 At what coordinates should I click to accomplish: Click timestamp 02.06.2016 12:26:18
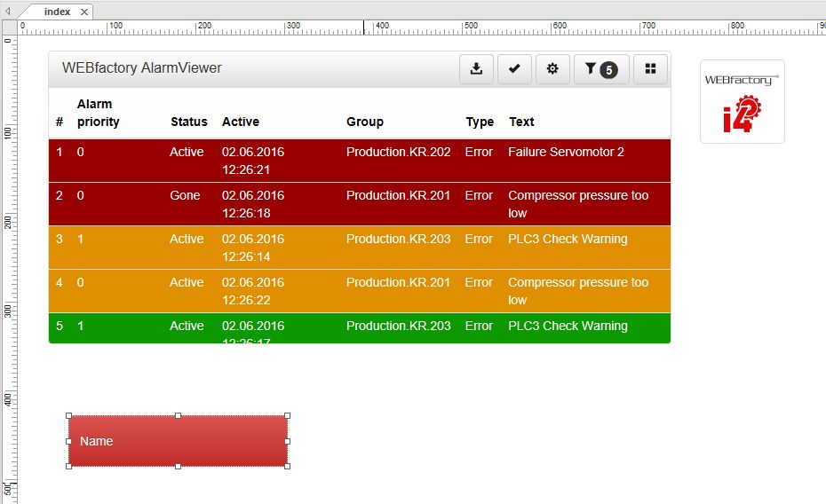tap(253, 204)
